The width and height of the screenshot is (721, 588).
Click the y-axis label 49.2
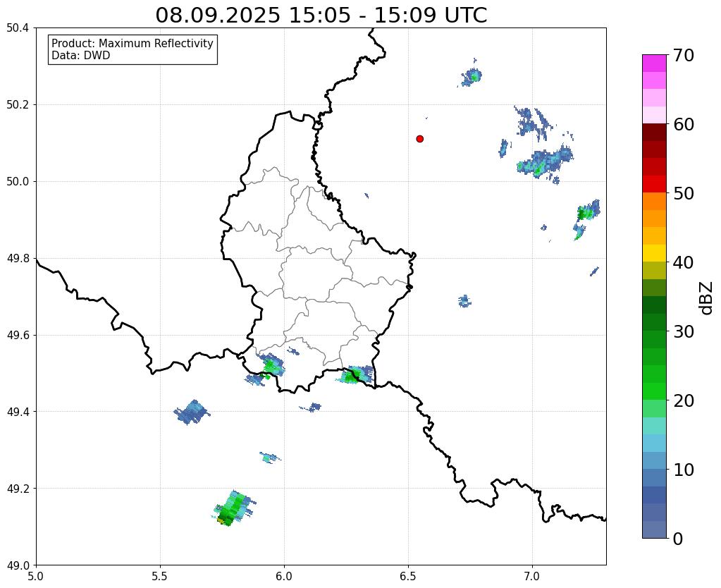[18, 489]
